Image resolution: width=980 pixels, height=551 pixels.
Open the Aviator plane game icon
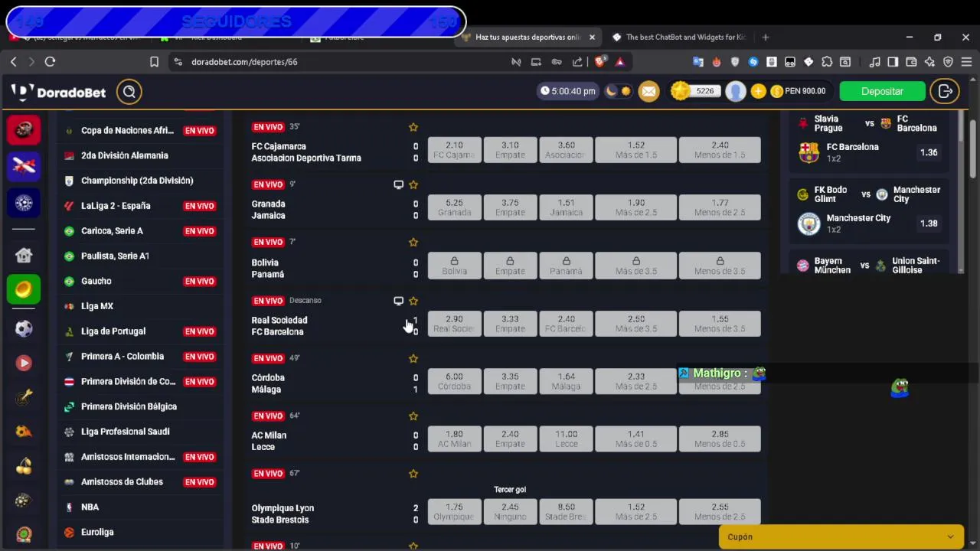24,165
